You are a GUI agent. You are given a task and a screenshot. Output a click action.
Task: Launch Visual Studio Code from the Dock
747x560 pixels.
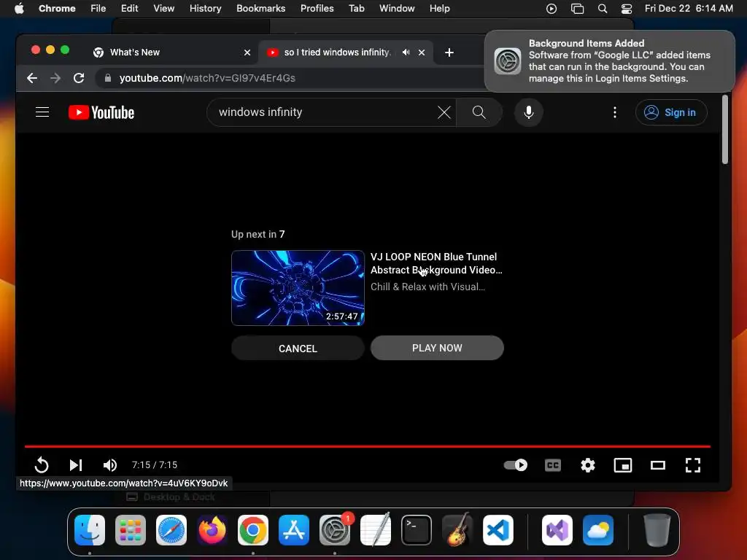(x=498, y=529)
